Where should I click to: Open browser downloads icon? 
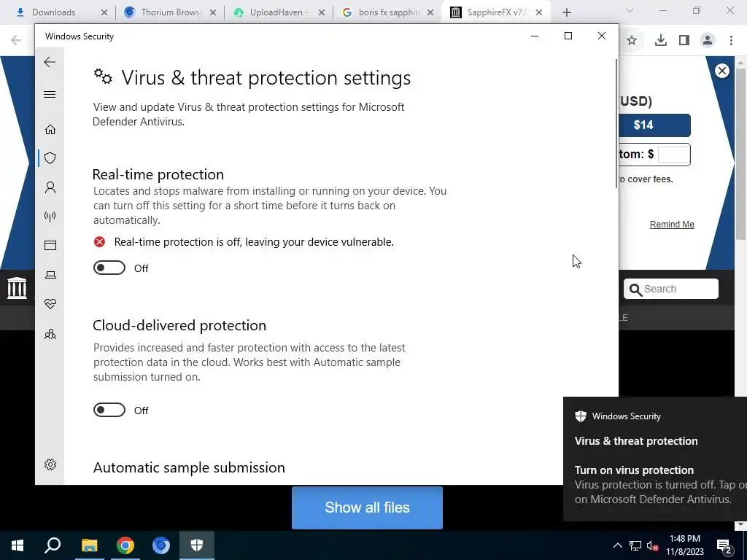(660, 41)
